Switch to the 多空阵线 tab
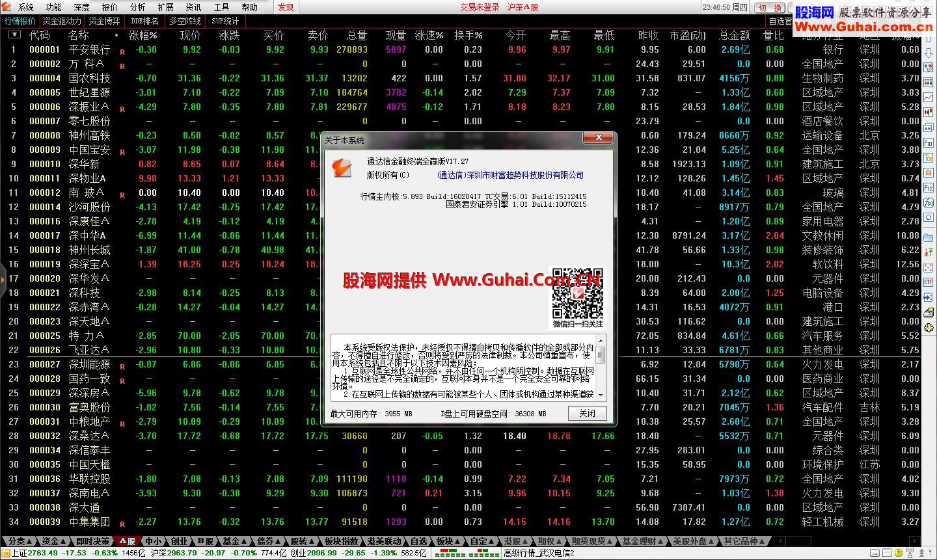The width and height of the screenshot is (937, 560). click(185, 21)
